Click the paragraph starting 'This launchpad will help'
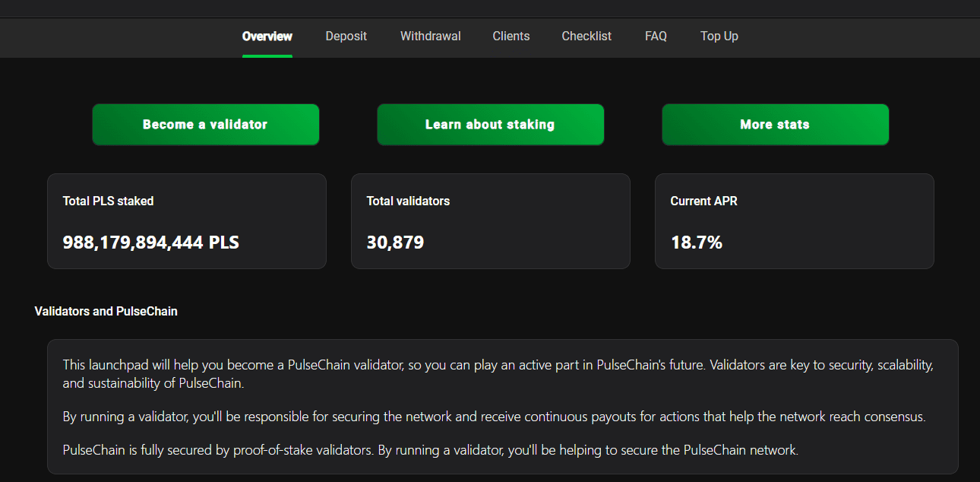This screenshot has height=482, width=980. [498, 374]
